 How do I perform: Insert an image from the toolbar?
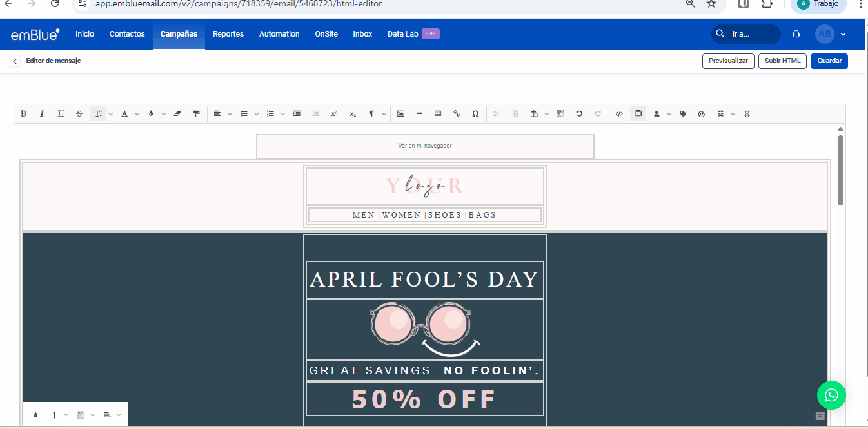point(400,114)
